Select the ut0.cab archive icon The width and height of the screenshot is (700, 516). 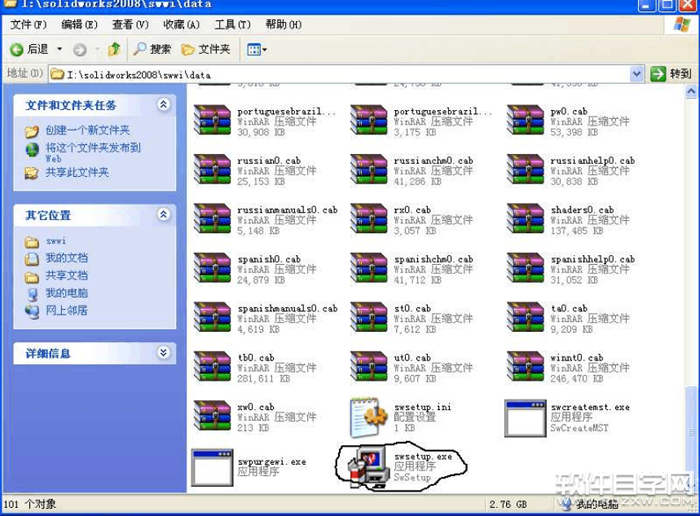tap(369, 367)
